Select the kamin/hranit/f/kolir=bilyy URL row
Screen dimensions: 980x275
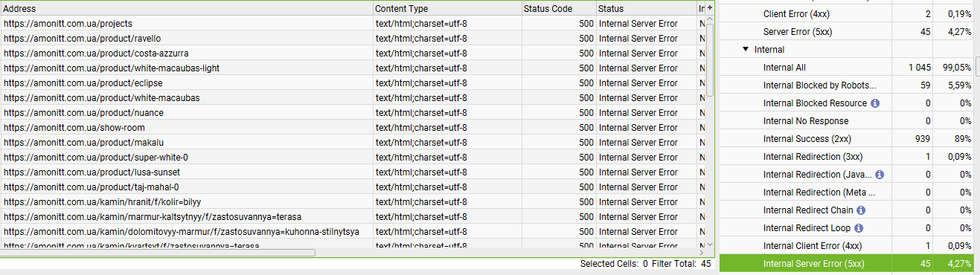click(x=352, y=202)
